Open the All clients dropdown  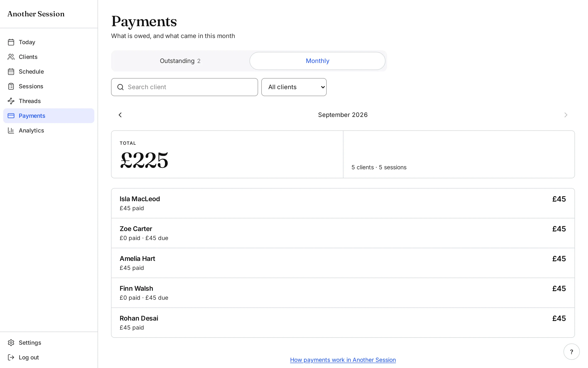[294, 87]
